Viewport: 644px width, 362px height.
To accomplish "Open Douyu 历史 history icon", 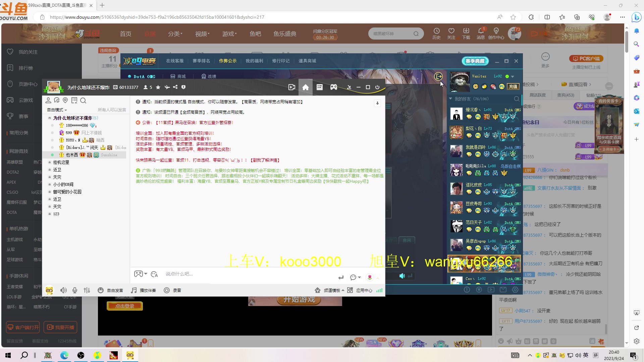I will (x=436, y=34).
